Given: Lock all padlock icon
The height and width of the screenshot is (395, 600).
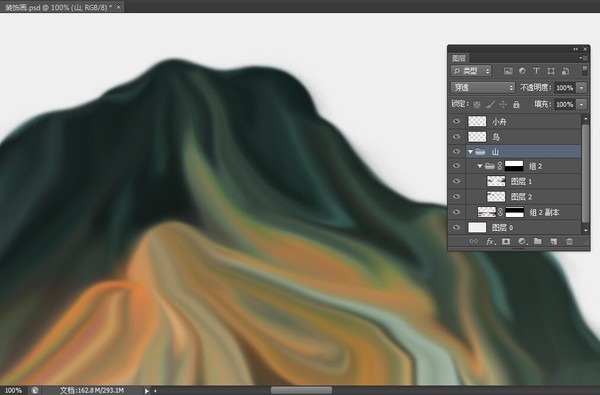Looking at the screenshot, I should tap(516, 104).
